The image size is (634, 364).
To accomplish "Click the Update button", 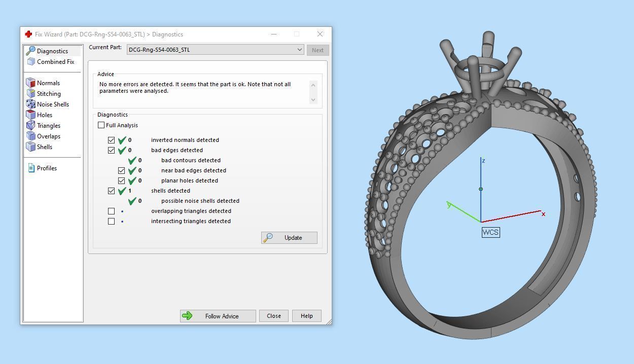I will (289, 237).
